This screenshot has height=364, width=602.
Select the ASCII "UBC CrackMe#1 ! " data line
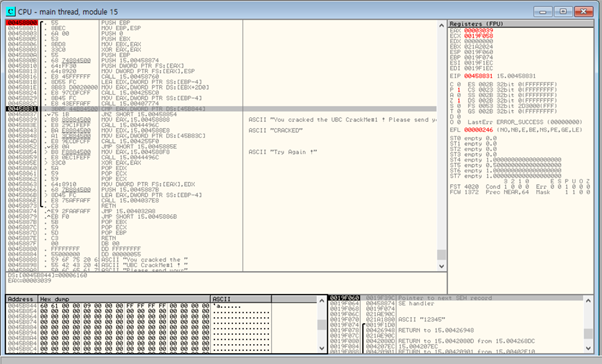144,265
